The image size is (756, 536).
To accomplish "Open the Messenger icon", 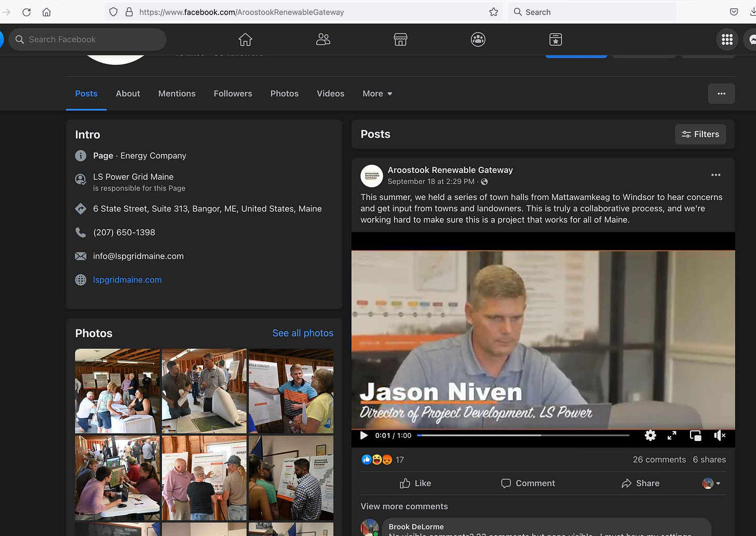I will click(x=751, y=39).
